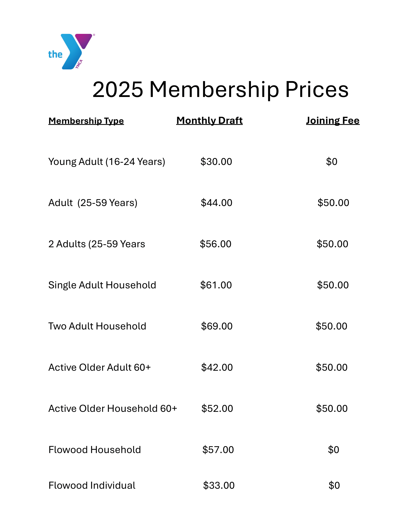The height and width of the screenshot is (532, 411).
Task: Click the $69.00 monthly draft price
Action: pos(217,326)
